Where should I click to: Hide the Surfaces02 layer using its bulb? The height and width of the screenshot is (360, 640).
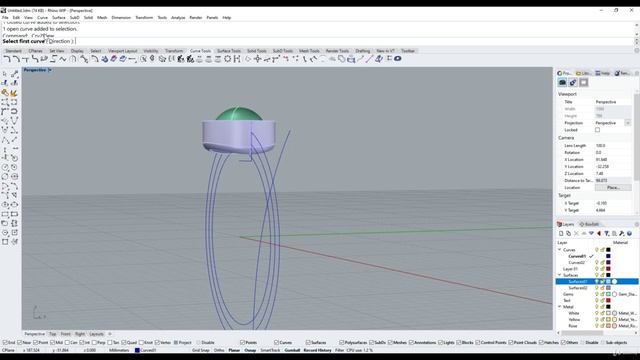[596, 288]
